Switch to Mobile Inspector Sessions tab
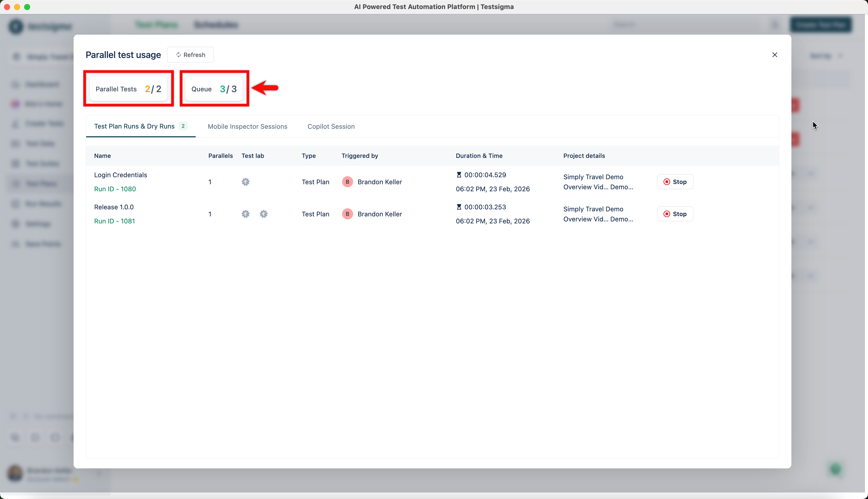868x499 pixels. (x=247, y=127)
